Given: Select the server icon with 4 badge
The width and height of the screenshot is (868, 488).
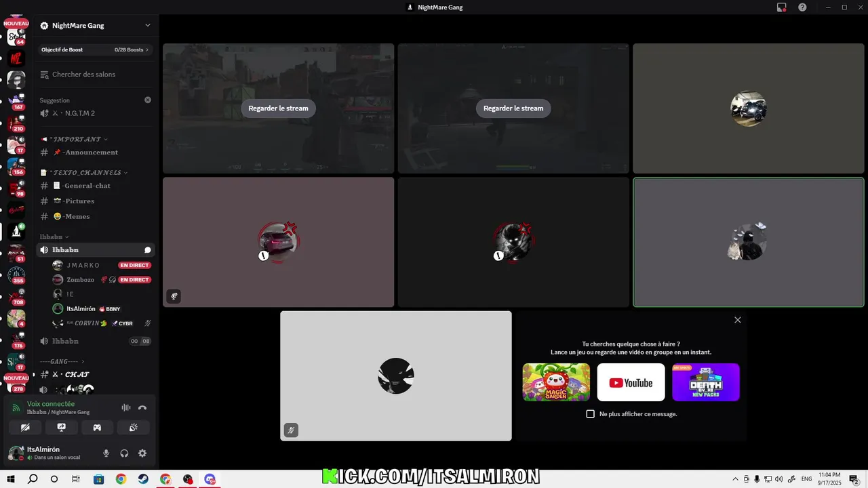Looking at the screenshot, I should 16,317.
